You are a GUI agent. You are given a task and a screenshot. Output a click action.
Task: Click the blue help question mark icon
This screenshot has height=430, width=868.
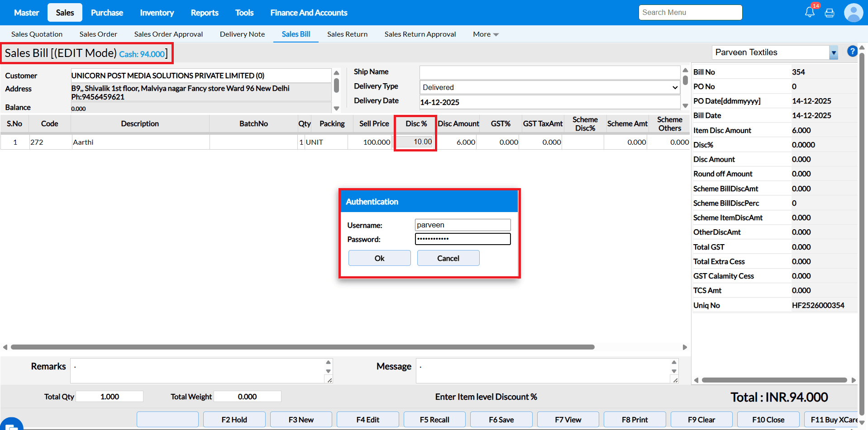(x=852, y=52)
